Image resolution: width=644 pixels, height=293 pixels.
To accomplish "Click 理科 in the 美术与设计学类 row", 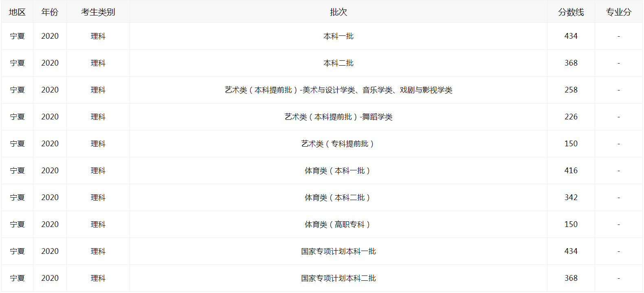I will (x=98, y=90).
